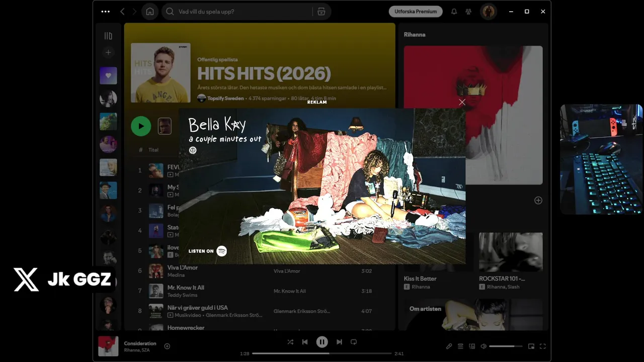
Task: Skip to the previous track
Action: click(305, 342)
